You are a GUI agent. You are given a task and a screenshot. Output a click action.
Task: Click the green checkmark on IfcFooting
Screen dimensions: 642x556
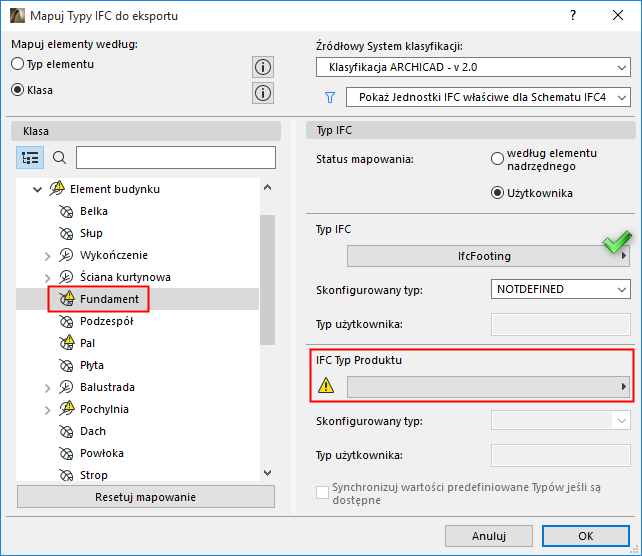(x=614, y=245)
